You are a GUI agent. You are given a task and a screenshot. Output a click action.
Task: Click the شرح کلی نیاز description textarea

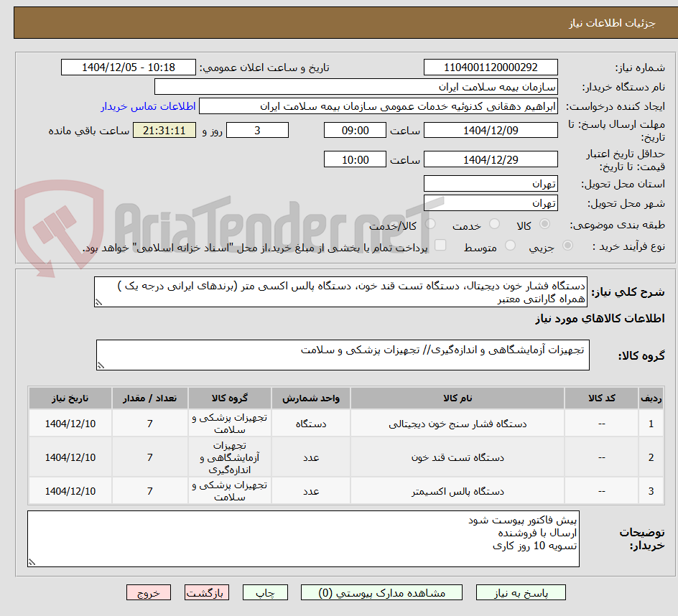(x=340, y=292)
